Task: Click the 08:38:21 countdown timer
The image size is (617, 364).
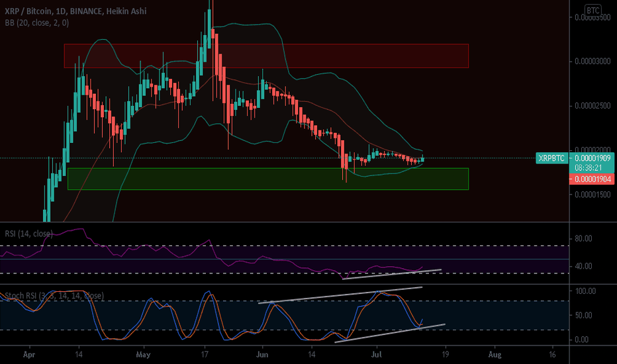Action: [x=589, y=168]
